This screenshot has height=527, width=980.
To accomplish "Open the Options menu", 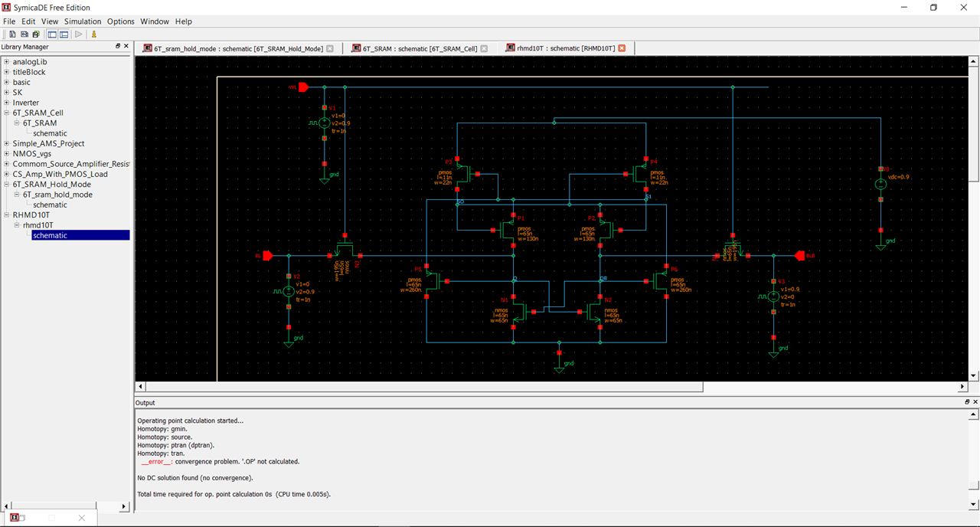I will click(120, 21).
